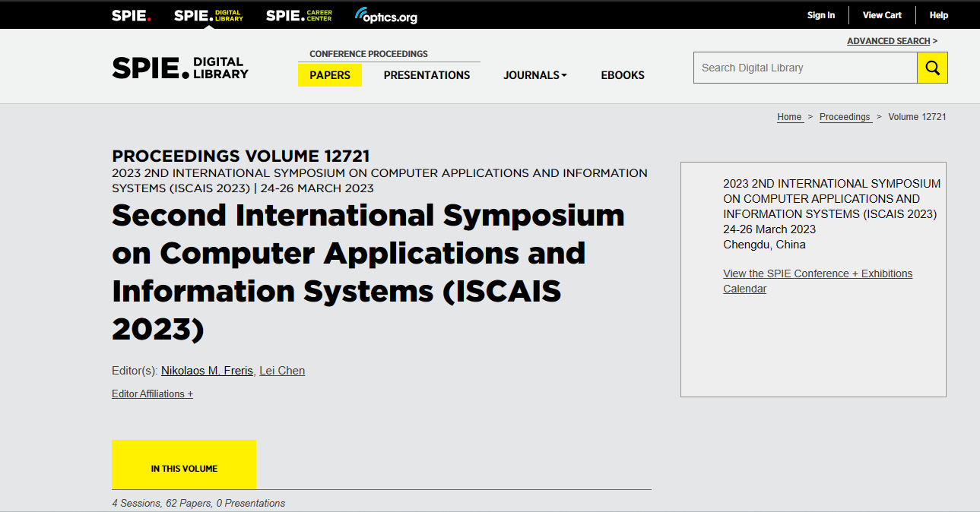Click the Sign In link
The width and height of the screenshot is (980, 512).
[821, 15]
